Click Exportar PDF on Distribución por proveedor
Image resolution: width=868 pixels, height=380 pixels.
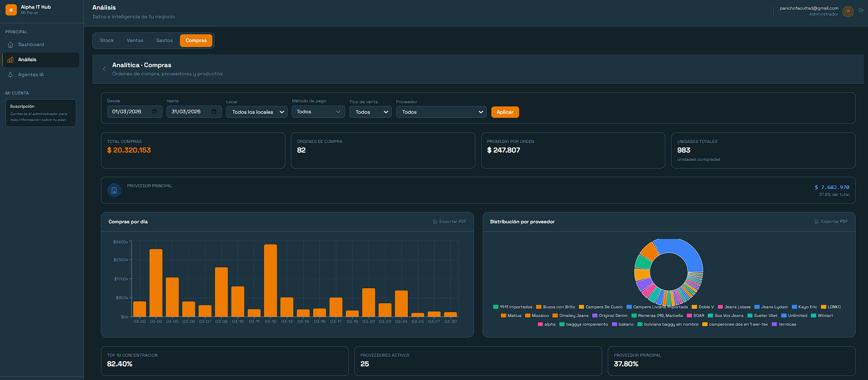[x=831, y=222]
